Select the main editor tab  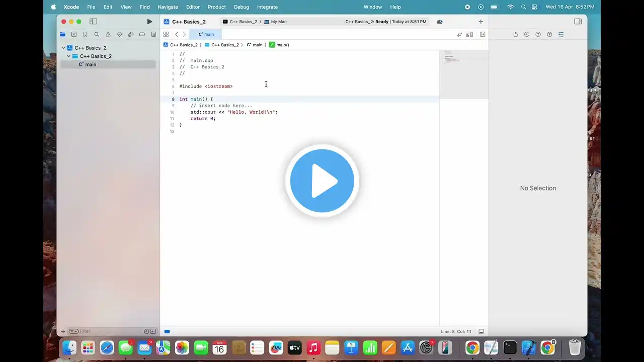click(206, 34)
